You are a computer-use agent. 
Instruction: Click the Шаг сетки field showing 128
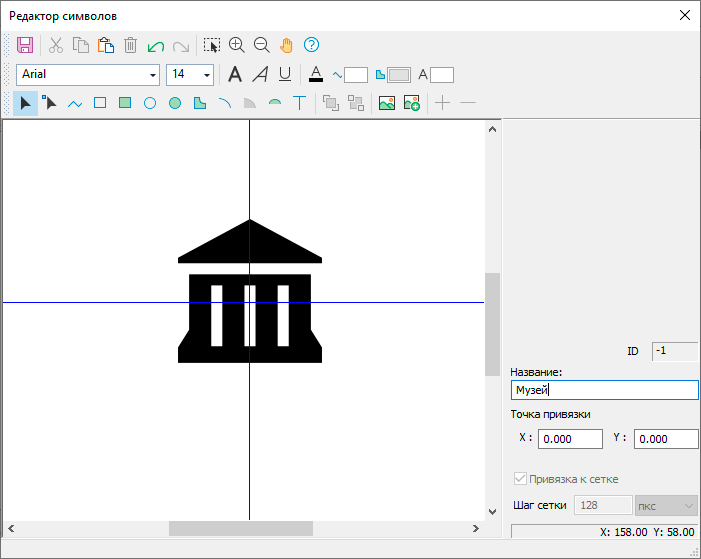603,505
